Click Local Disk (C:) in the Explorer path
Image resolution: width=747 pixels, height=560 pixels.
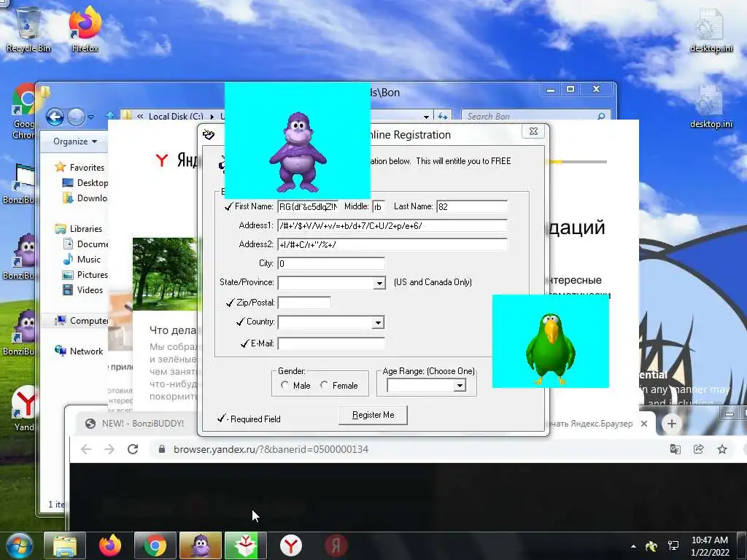(176, 116)
